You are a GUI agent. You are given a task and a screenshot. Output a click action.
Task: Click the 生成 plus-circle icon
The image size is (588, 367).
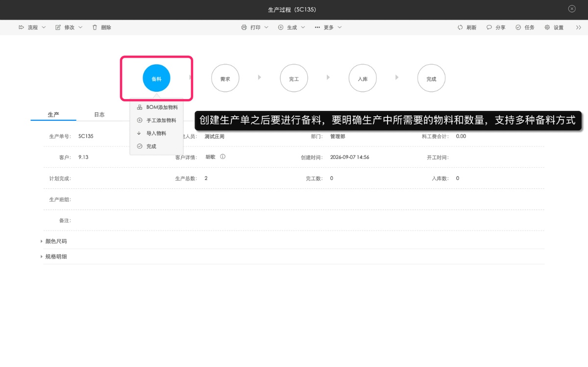pyautogui.click(x=281, y=27)
